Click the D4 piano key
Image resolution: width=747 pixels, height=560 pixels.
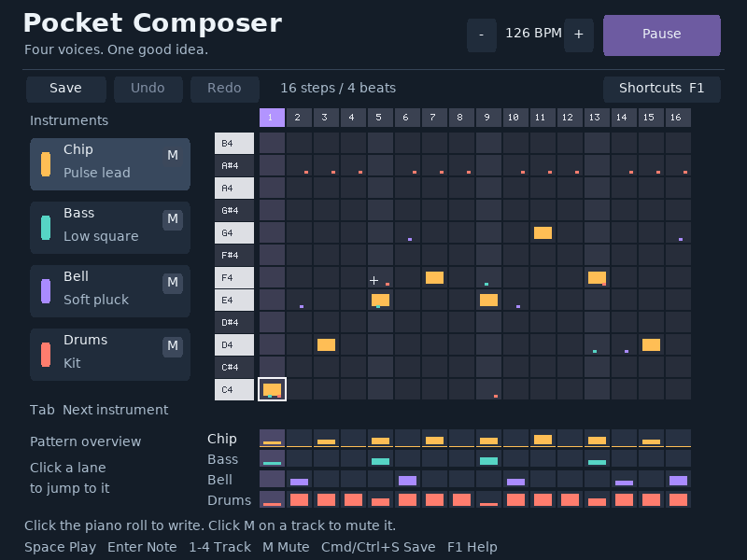click(x=234, y=344)
